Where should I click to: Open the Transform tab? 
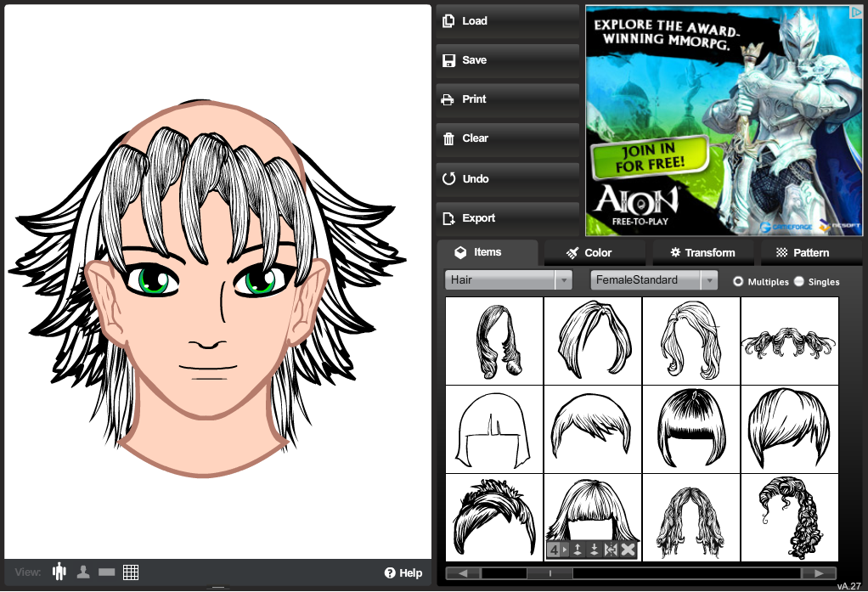pyautogui.click(x=702, y=252)
